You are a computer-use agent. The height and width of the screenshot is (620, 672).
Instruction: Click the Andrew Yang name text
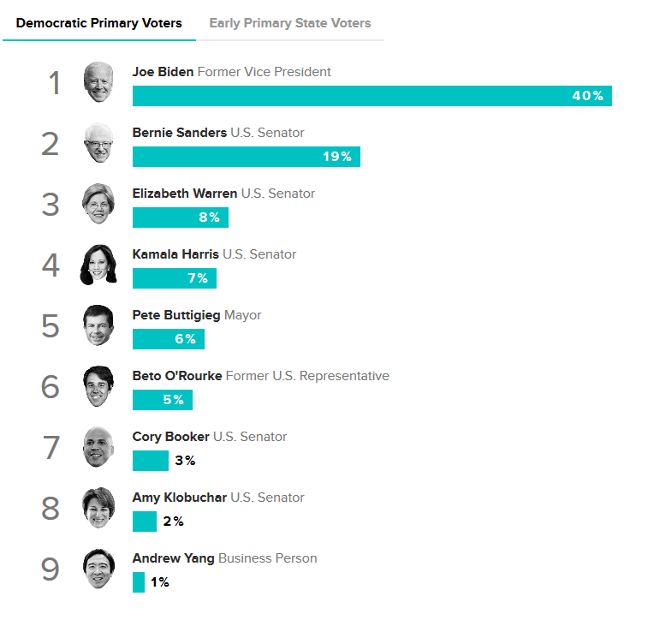[173, 558]
